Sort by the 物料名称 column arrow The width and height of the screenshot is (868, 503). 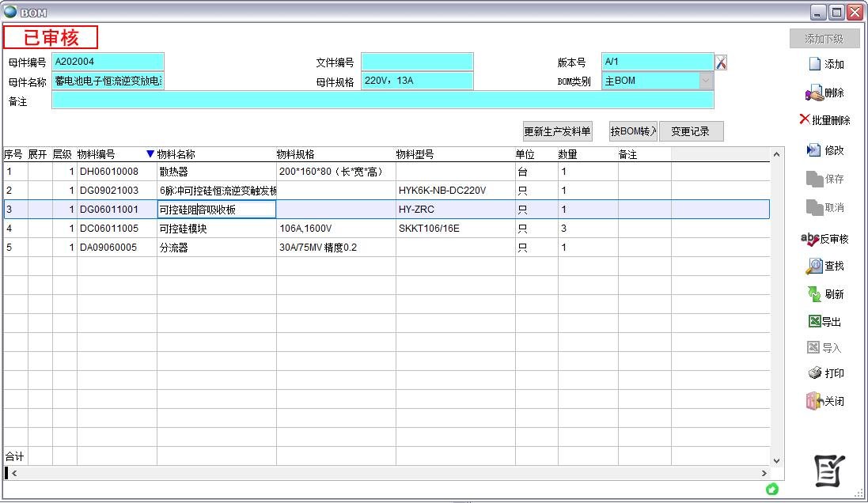150,153
